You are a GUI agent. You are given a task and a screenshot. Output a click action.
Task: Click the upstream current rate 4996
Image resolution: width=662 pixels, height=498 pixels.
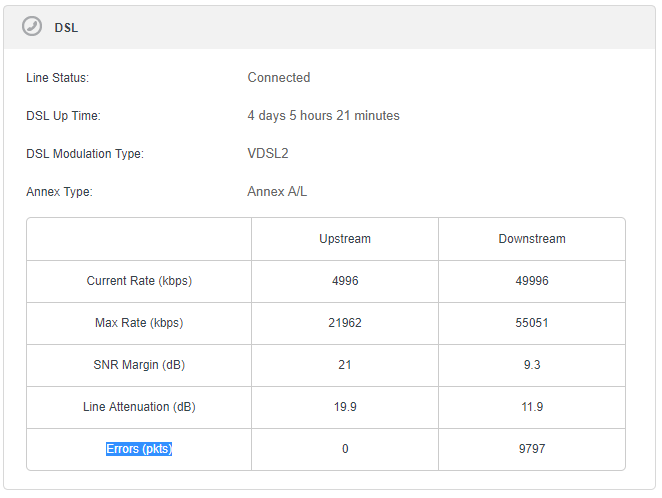tap(345, 281)
